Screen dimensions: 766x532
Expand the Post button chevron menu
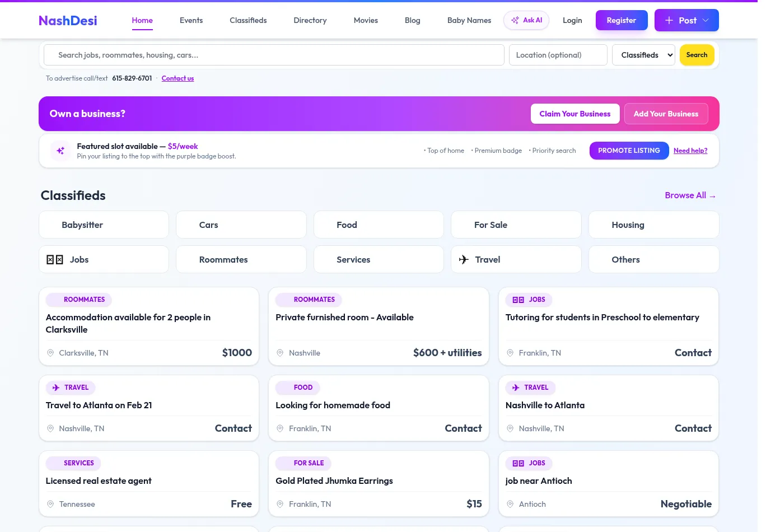point(706,20)
